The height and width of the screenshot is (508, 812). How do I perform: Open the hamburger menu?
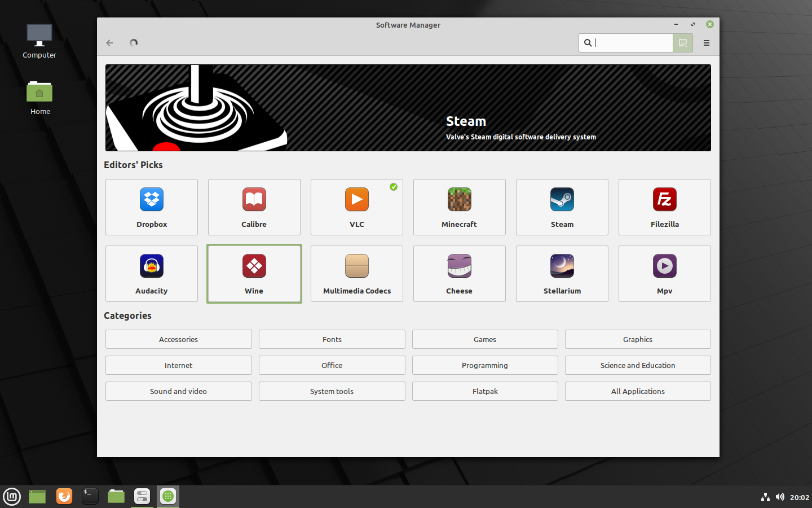coord(707,43)
